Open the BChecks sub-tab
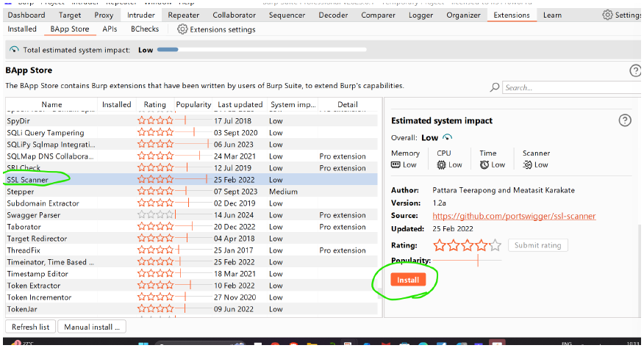 [145, 29]
